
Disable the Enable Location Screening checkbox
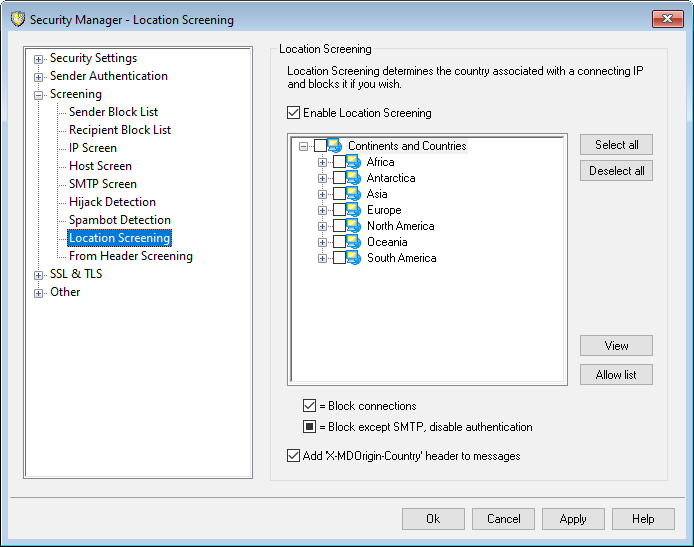coord(293,113)
